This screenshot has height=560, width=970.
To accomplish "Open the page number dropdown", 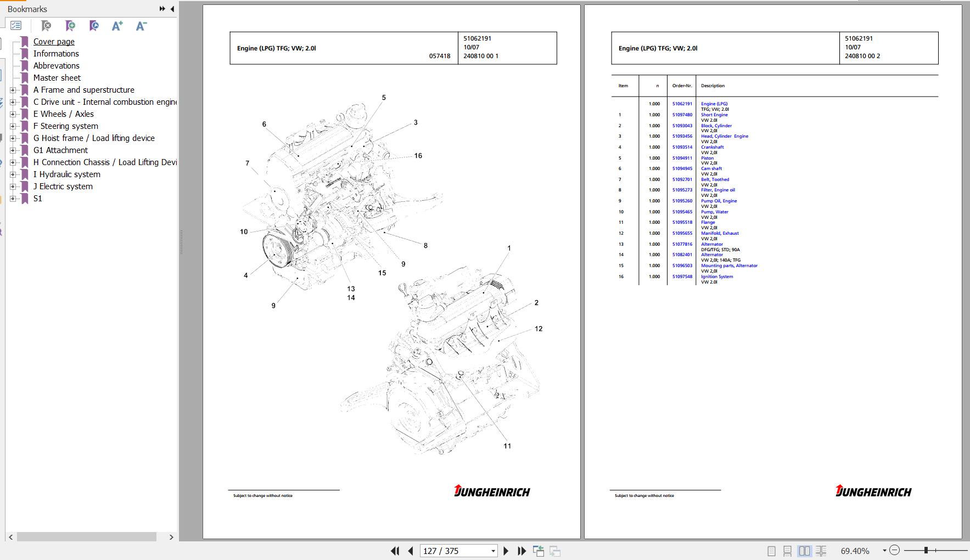I will (493, 551).
